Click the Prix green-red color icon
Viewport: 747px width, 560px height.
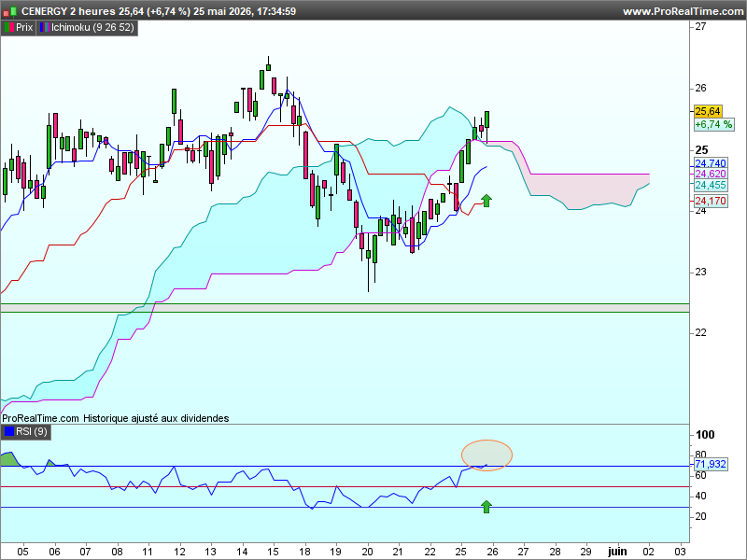(x=8, y=28)
